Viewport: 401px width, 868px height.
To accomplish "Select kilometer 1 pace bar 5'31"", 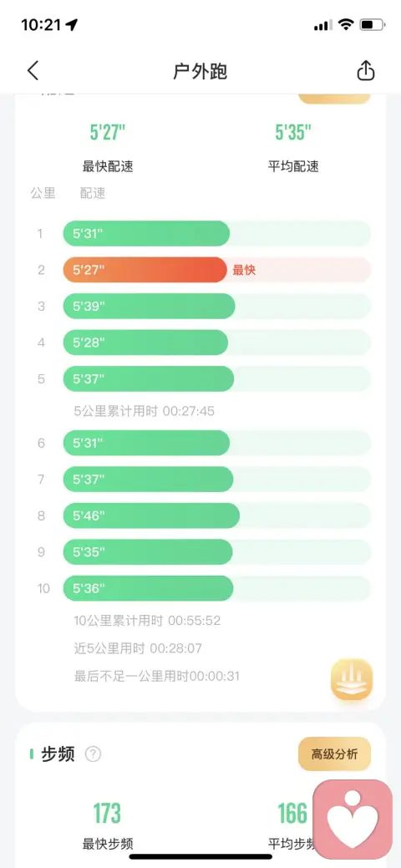I will 146,233.
